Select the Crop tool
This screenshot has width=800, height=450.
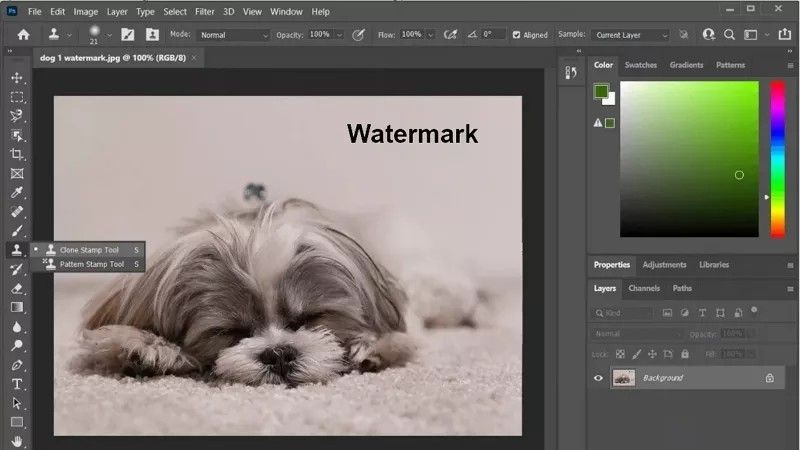17,154
